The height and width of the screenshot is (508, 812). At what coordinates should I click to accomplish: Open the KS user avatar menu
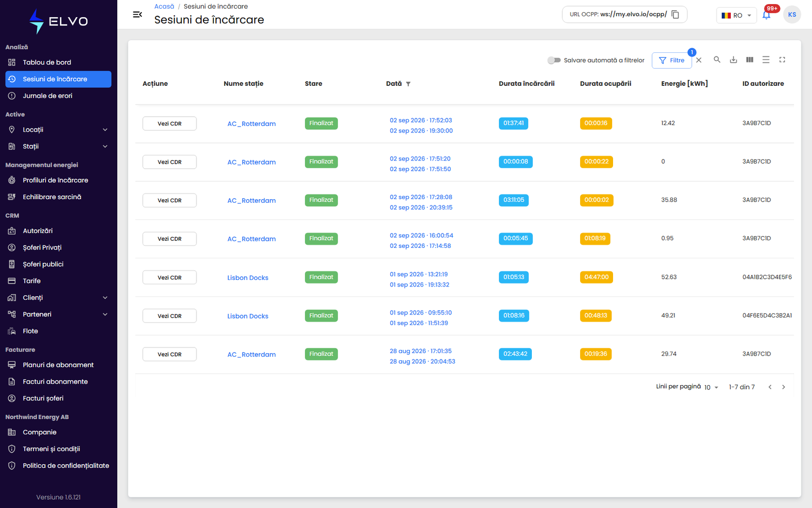792,14
